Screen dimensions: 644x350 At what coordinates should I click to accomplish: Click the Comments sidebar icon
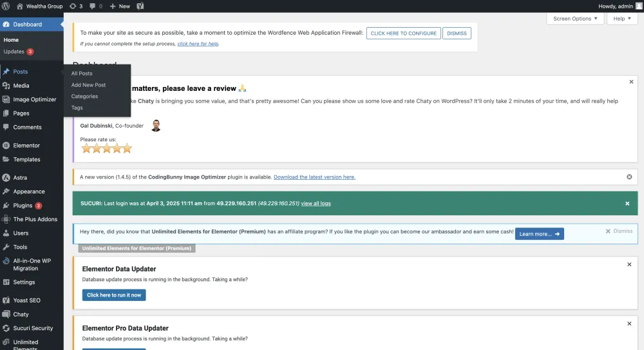tap(6, 127)
